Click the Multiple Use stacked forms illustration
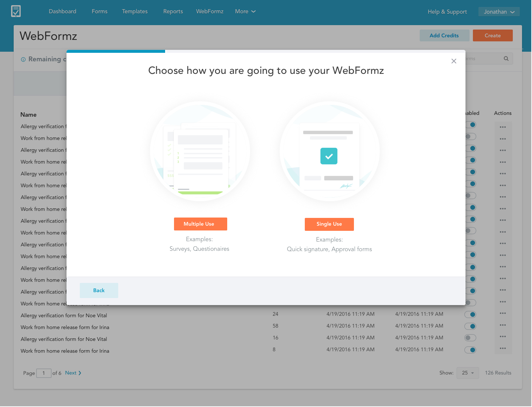 200,151
